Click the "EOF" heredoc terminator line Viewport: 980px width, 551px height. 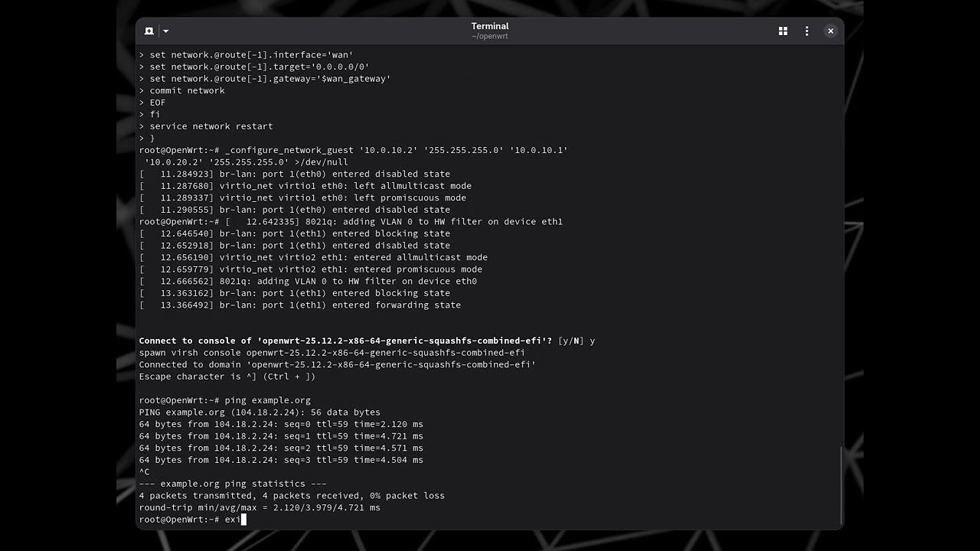click(x=158, y=103)
